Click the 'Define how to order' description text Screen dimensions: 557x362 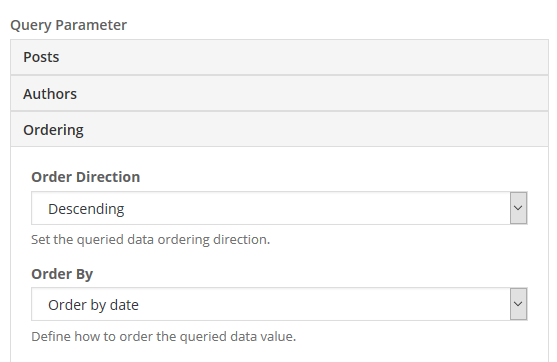[163, 336]
